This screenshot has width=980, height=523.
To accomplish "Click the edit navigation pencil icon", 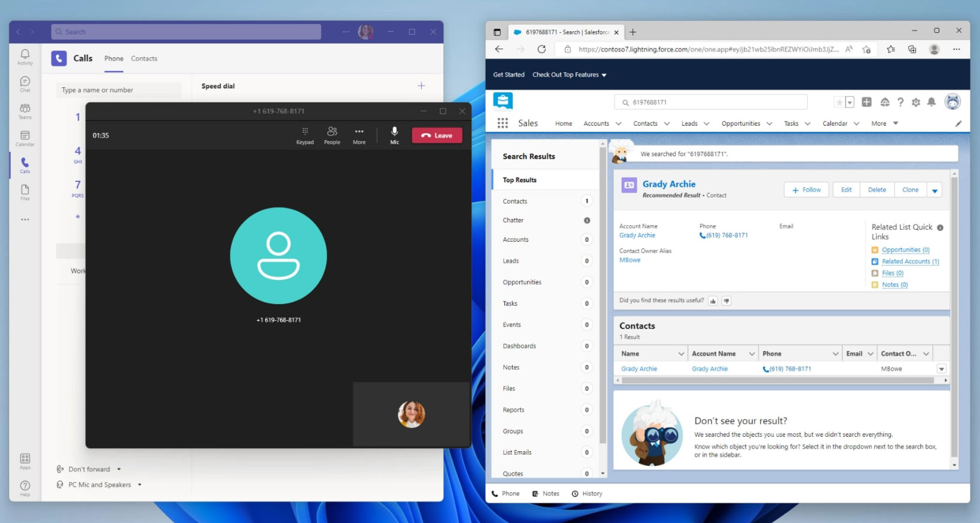I will tap(958, 123).
